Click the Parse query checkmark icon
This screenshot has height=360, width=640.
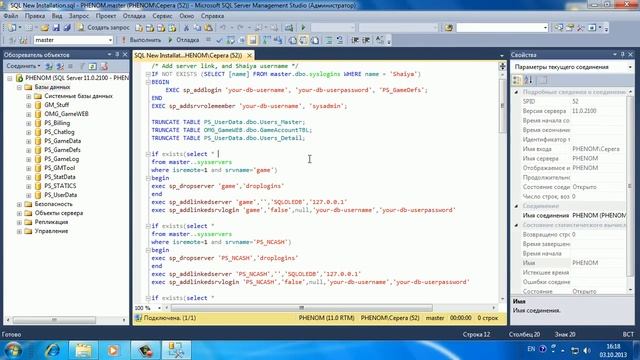(219, 40)
